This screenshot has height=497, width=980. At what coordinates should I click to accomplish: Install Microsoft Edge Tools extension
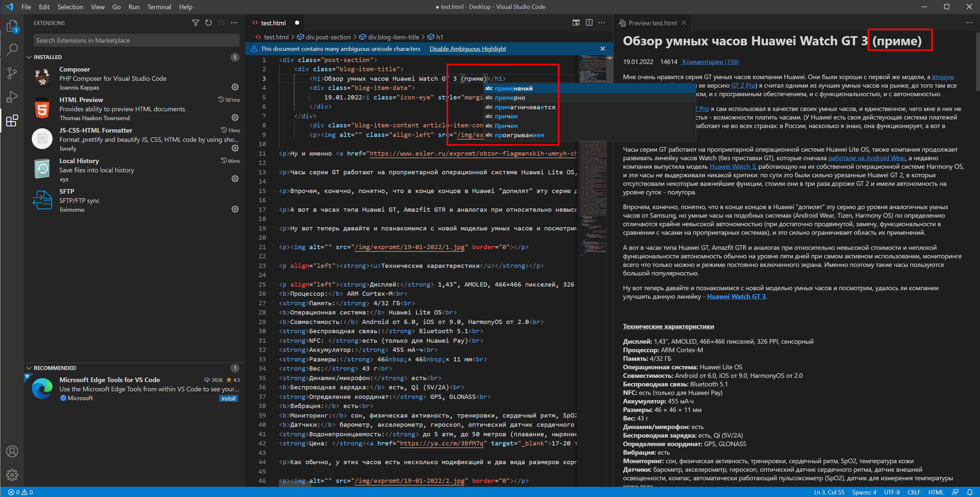coord(228,399)
